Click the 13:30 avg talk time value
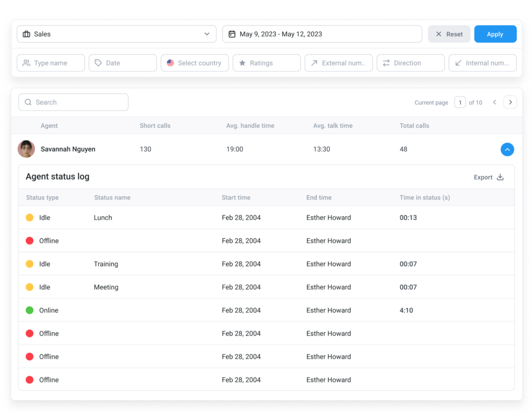The height and width of the screenshot is (420, 532). 322,149
